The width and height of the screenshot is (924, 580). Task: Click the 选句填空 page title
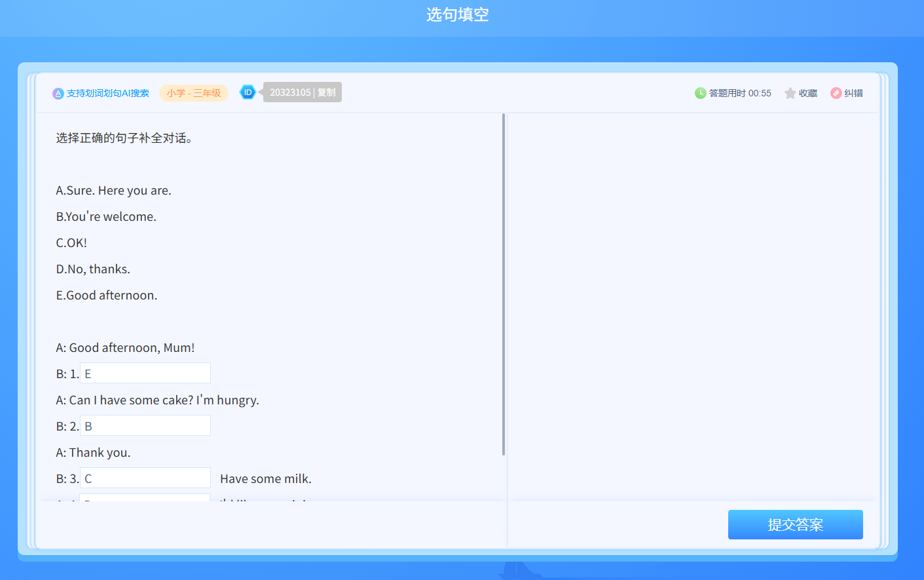pos(458,14)
